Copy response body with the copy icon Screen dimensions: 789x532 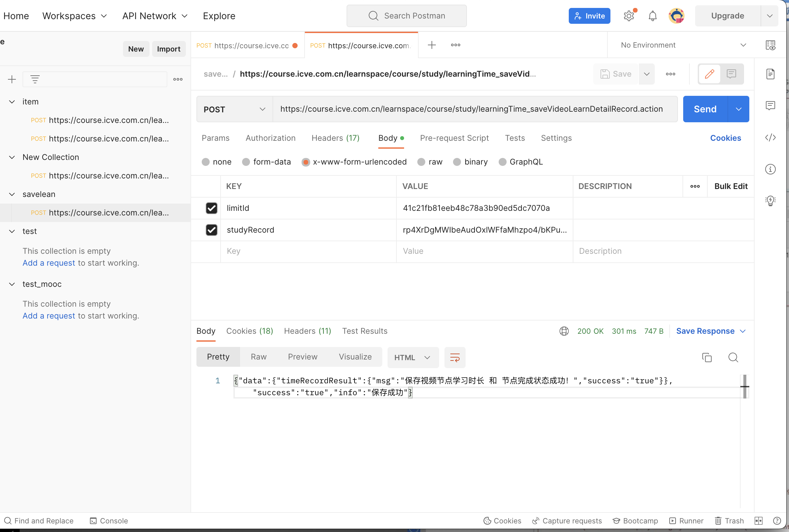[707, 357]
